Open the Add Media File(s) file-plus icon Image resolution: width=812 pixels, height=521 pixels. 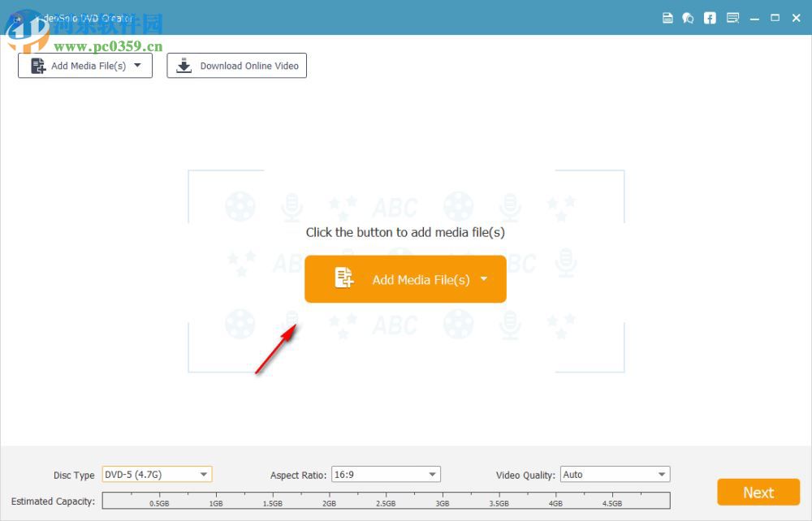pos(38,66)
